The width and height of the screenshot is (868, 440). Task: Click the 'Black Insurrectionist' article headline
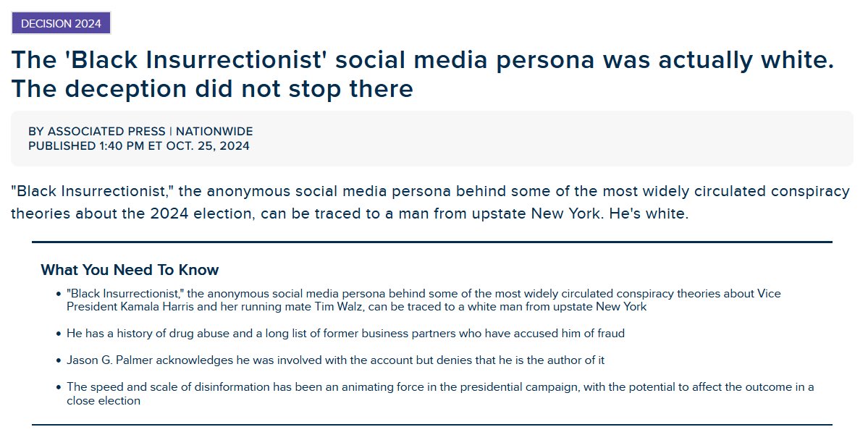[x=422, y=74]
